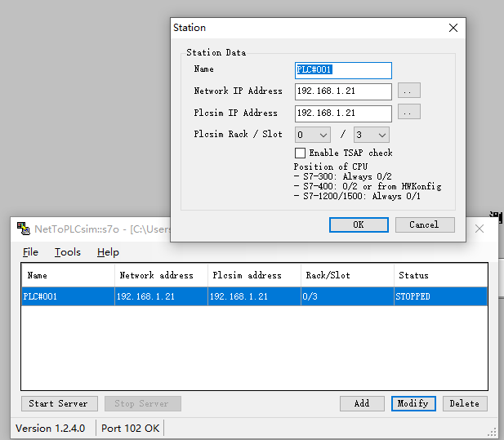
Task: Click the Status column header
Action: click(x=440, y=275)
